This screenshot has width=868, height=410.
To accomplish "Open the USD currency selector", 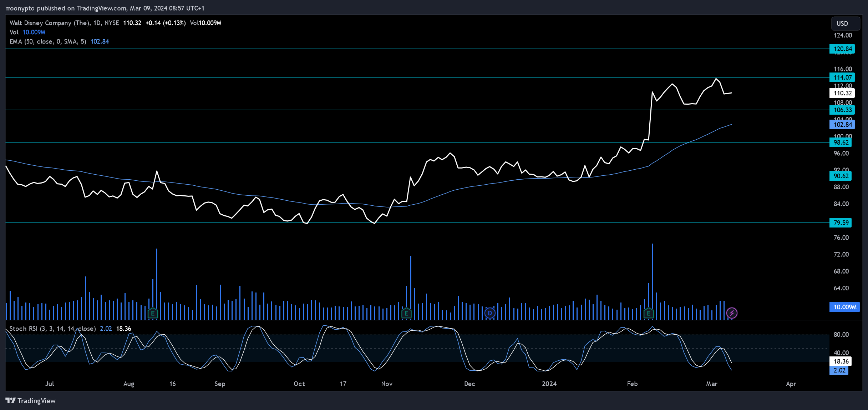I will pos(845,24).
